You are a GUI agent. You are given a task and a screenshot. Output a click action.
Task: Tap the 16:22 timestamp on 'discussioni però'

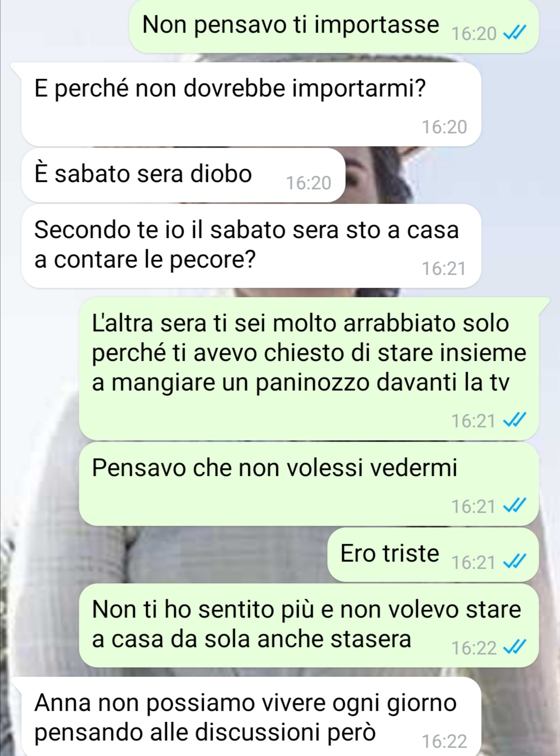(x=444, y=741)
